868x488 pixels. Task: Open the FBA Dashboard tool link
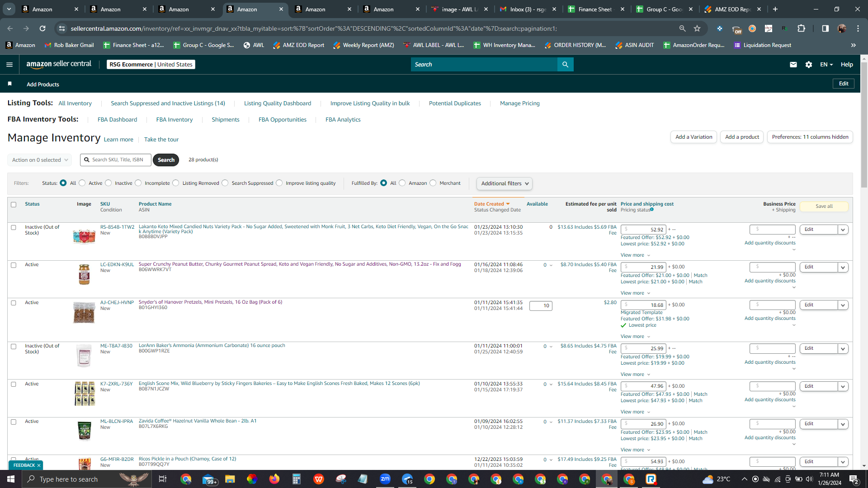pyautogui.click(x=117, y=120)
